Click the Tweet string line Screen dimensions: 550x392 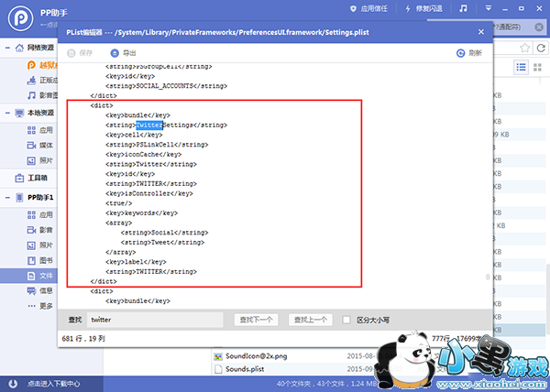tap(162, 243)
